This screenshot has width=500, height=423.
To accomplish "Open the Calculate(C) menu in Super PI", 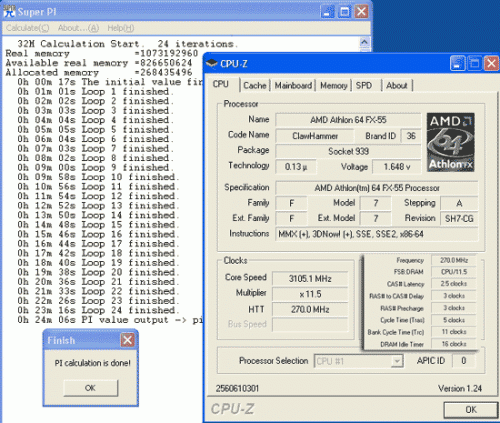I will (x=27, y=28).
